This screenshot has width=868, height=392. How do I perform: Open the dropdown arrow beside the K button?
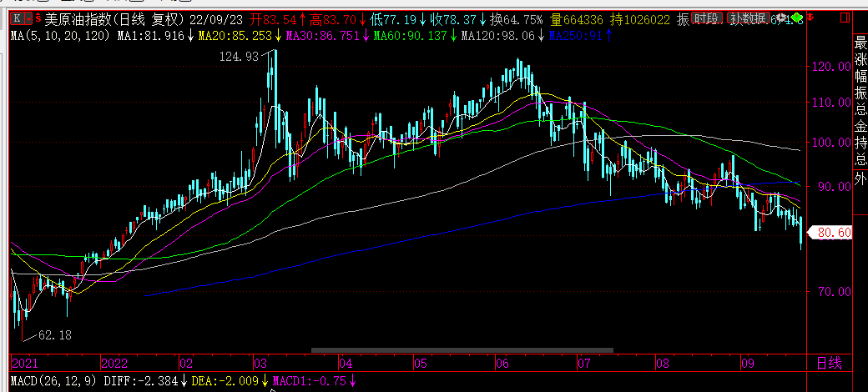28,18
